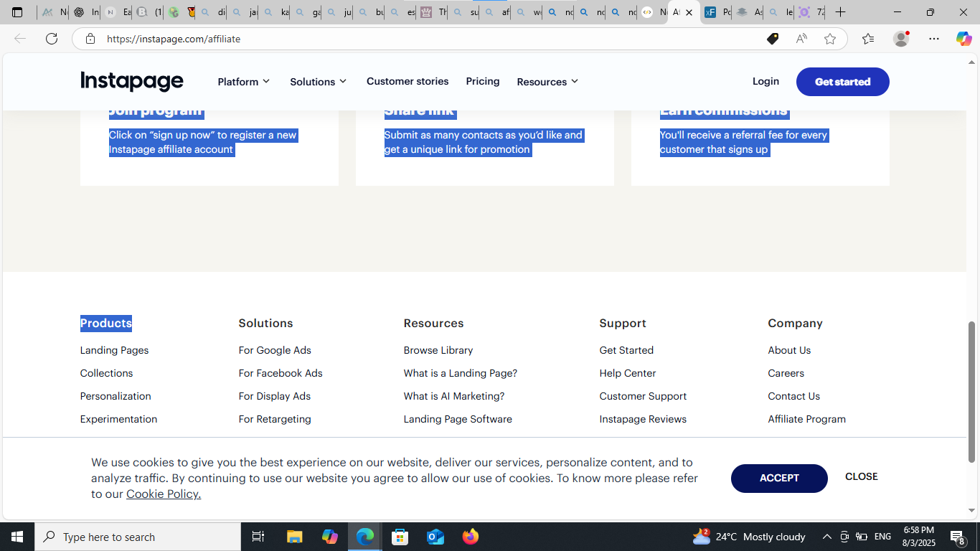980x551 pixels.
Task: Open the notification center icon
Action: tap(957, 537)
